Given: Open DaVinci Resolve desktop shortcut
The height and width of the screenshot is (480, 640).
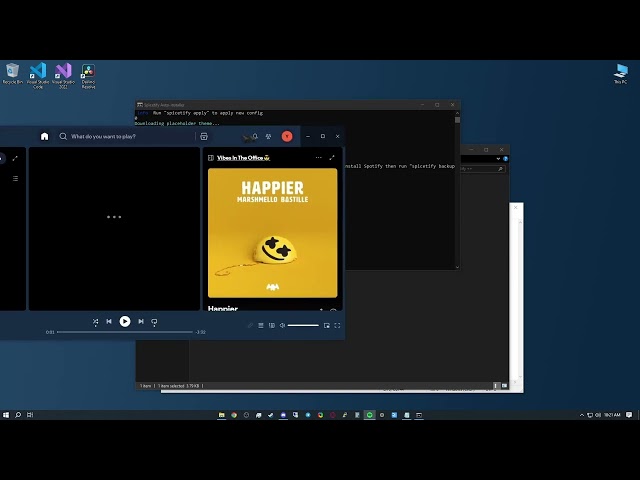Looking at the screenshot, I should pyautogui.click(x=88, y=76).
